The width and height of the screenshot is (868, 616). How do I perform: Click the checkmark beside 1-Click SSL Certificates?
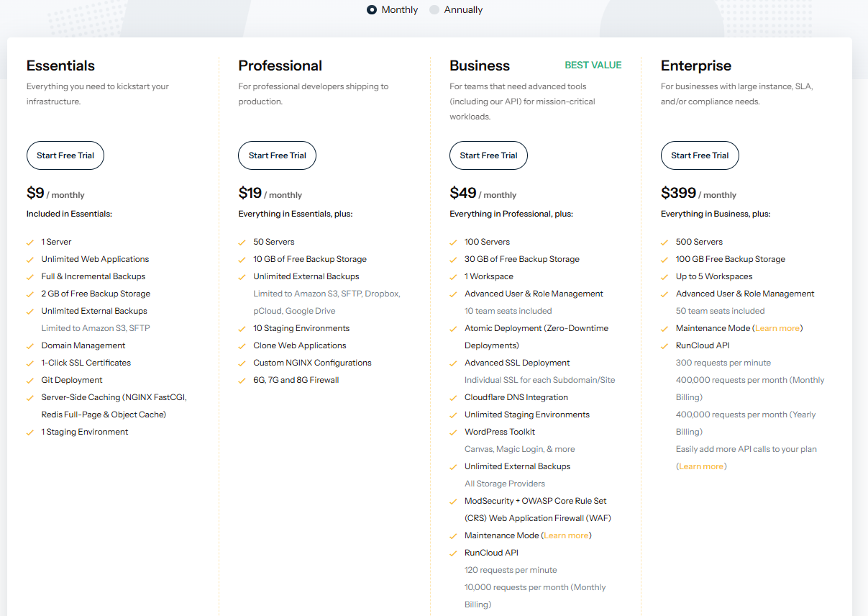pos(30,363)
